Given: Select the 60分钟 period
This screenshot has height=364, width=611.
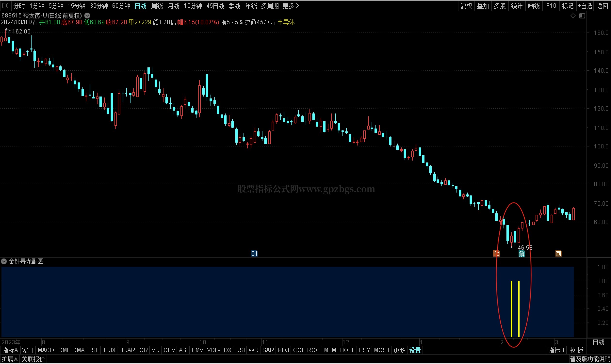Looking at the screenshot, I should pos(121,6).
